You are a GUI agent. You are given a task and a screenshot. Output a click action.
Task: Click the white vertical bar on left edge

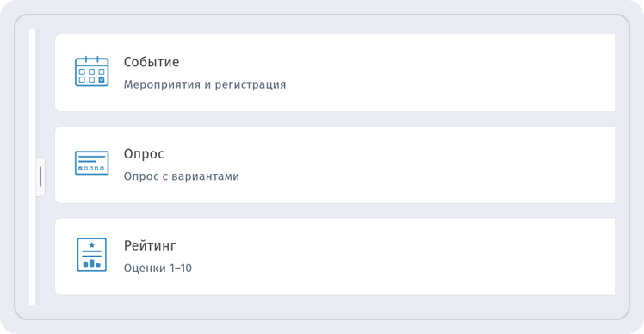pyautogui.click(x=33, y=167)
